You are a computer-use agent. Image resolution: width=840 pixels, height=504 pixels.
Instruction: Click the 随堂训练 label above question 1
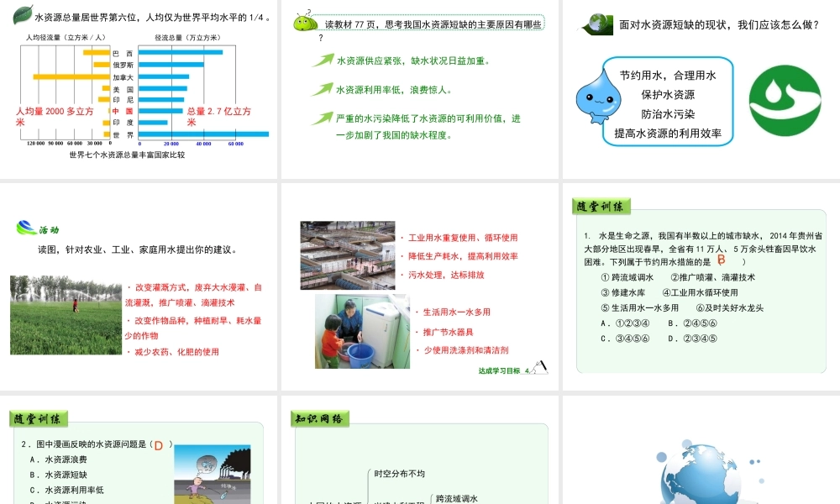point(601,206)
